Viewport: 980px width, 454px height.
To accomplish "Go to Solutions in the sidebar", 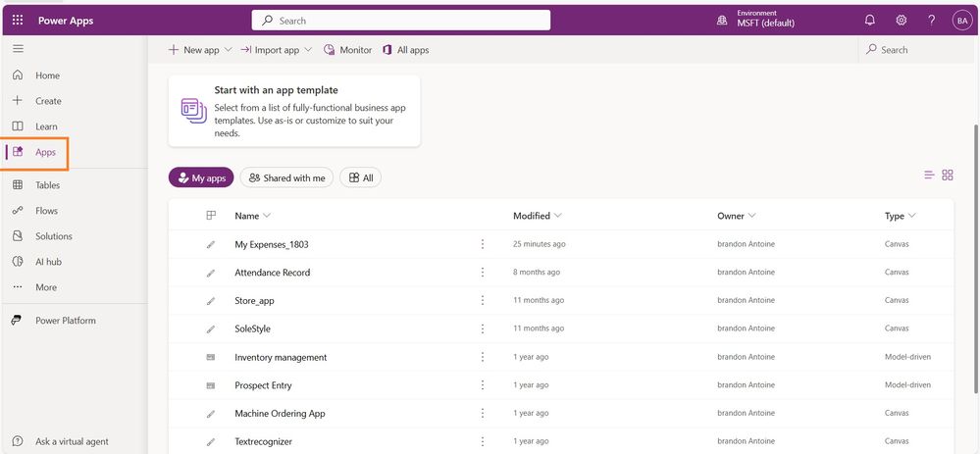I will click(x=53, y=236).
